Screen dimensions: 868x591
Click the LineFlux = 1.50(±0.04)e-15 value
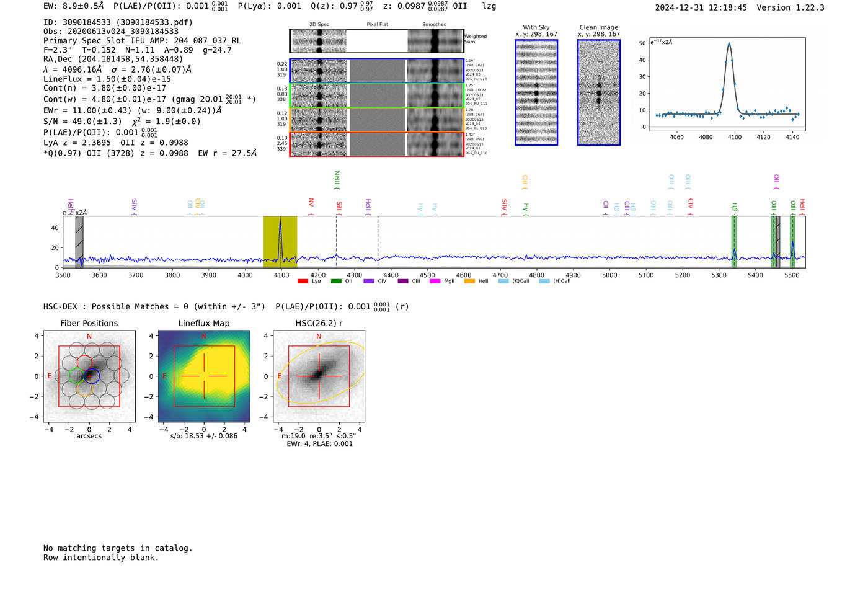tap(107, 79)
